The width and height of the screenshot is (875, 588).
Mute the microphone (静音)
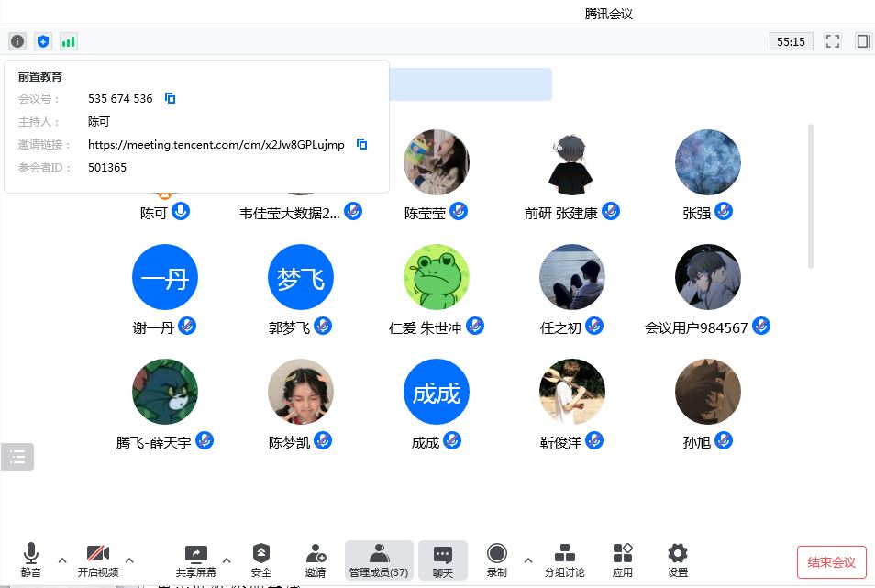pyautogui.click(x=31, y=559)
